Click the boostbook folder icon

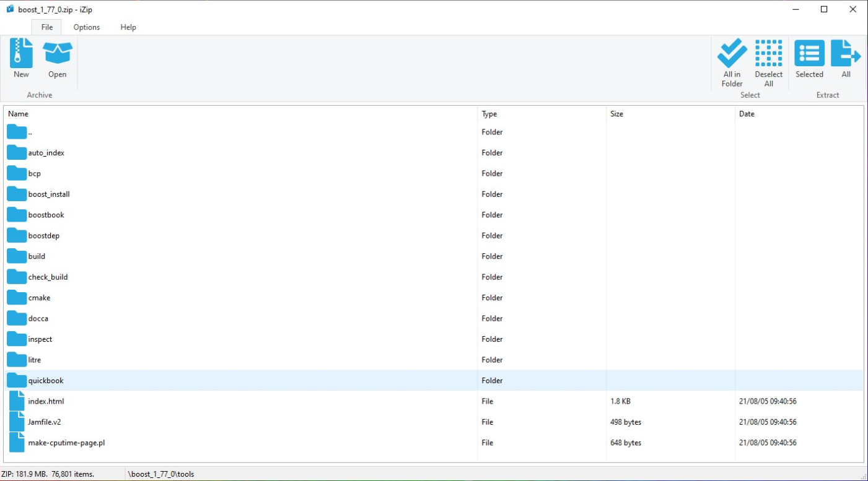(x=17, y=215)
